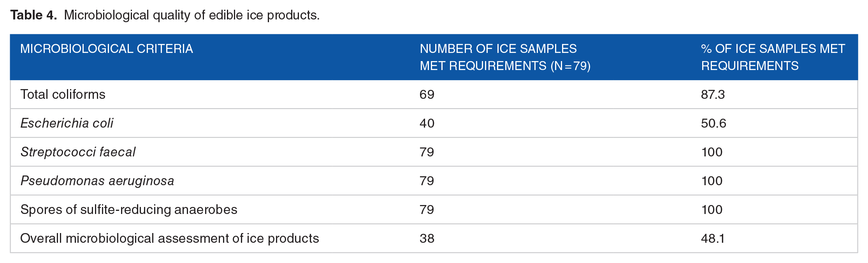Click the Streptococci faecal row label
This screenshot has height=263, width=868.
[78, 152]
